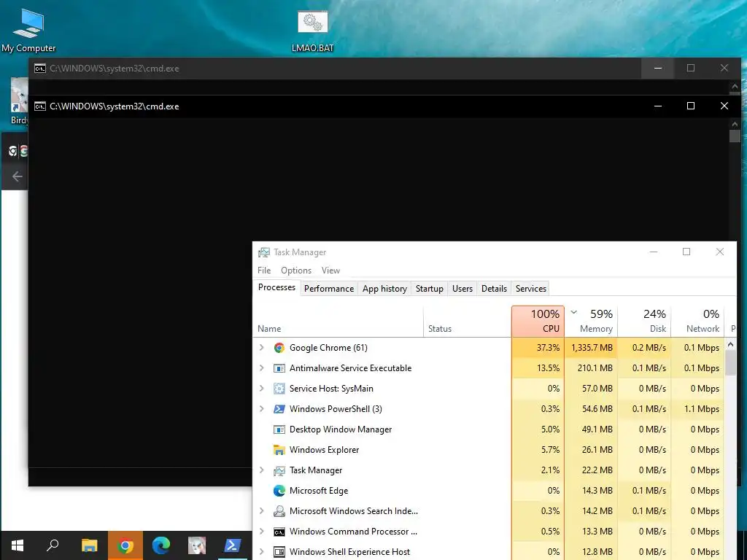
Task: Switch to the Details tab
Action: click(x=494, y=289)
